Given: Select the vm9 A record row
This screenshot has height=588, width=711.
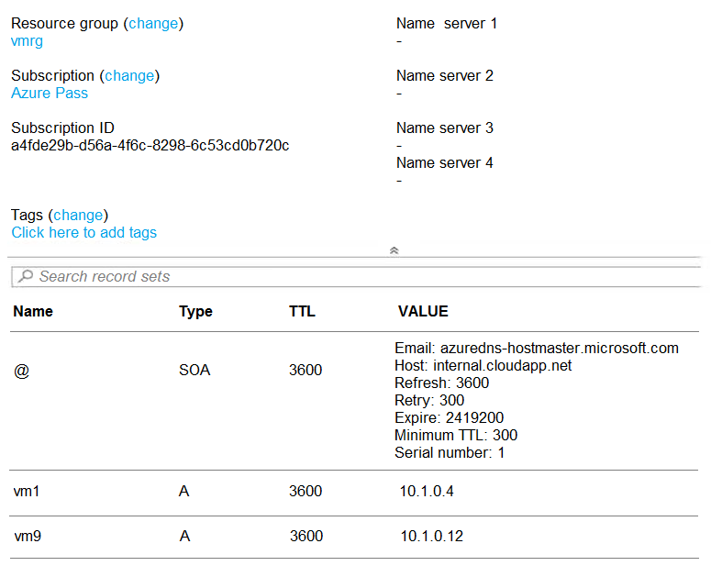Looking at the screenshot, I should tap(354, 537).
